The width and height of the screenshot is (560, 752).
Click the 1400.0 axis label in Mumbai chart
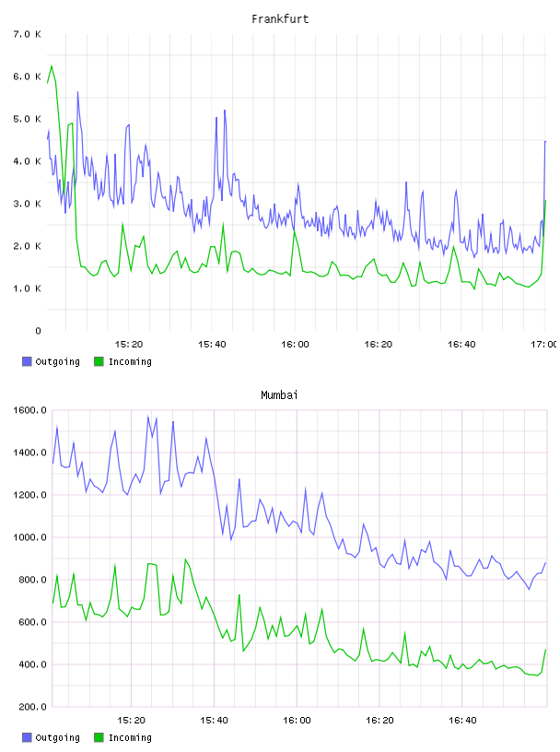click(x=29, y=452)
